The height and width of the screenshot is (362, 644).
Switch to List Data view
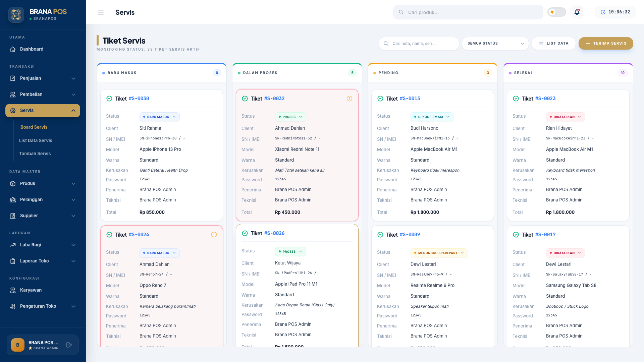pyautogui.click(x=554, y=44)
